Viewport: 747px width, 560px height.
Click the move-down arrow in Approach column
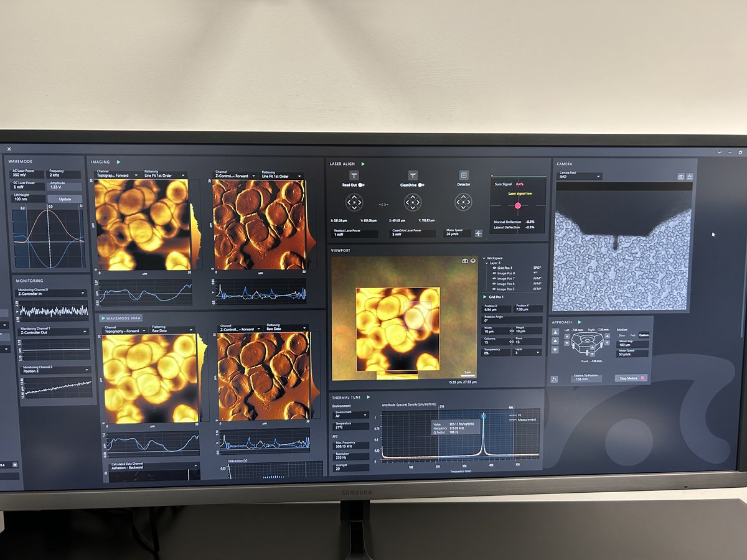[555, 350]
